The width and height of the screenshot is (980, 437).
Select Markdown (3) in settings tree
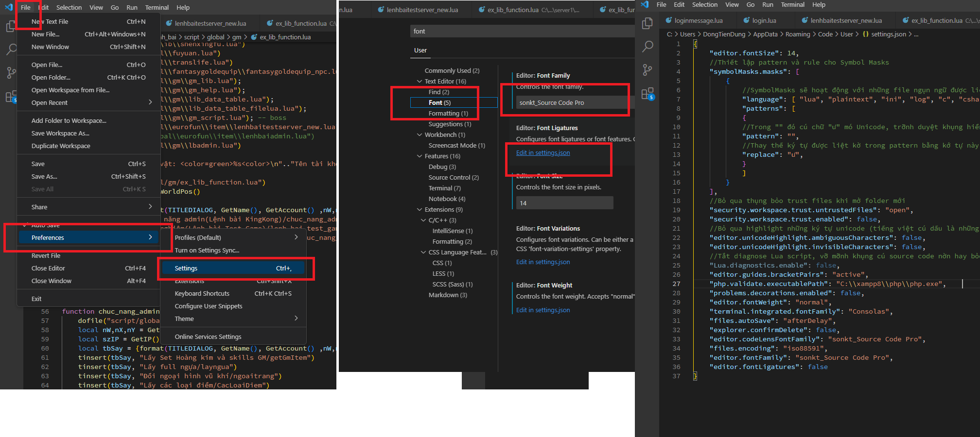[x=448, y=295]
